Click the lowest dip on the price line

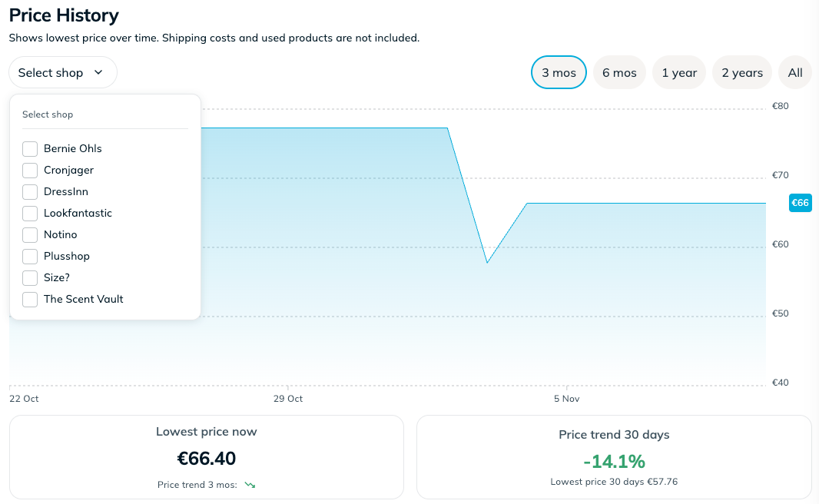tap(489, 263)
